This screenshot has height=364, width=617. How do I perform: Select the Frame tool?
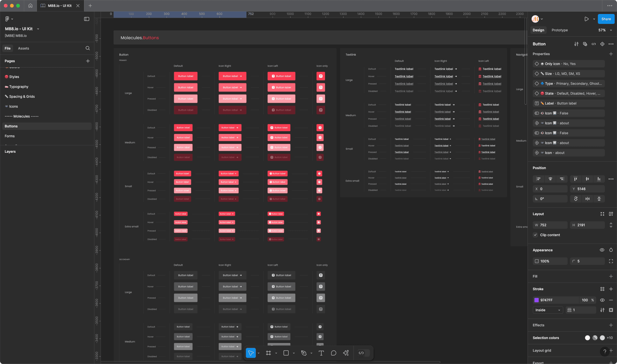[x=269, y=353]
